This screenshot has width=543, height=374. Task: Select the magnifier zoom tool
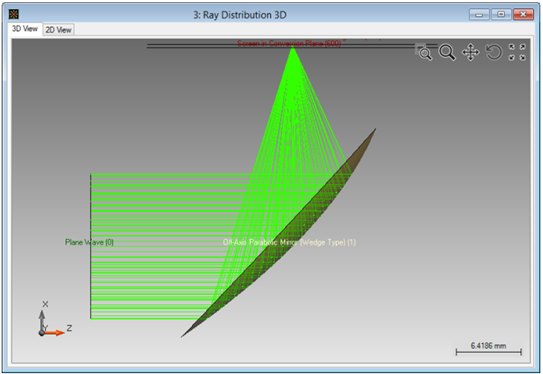click(447, 52)
